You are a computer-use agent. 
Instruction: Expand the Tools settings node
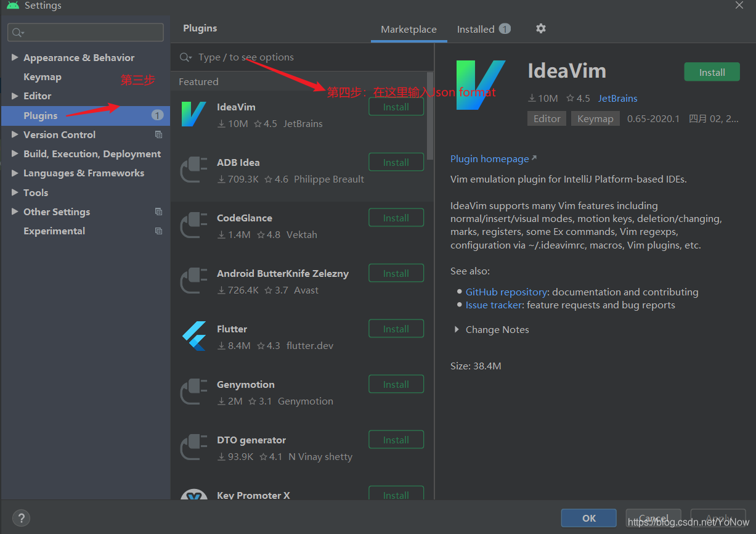pos(15,192)
